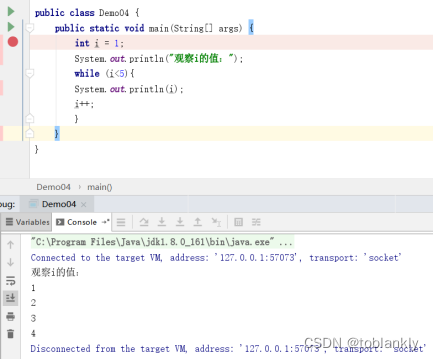Click the 'Connected to the target VM' line
Viewport: 434px width, 360px height.
(216, 258)
